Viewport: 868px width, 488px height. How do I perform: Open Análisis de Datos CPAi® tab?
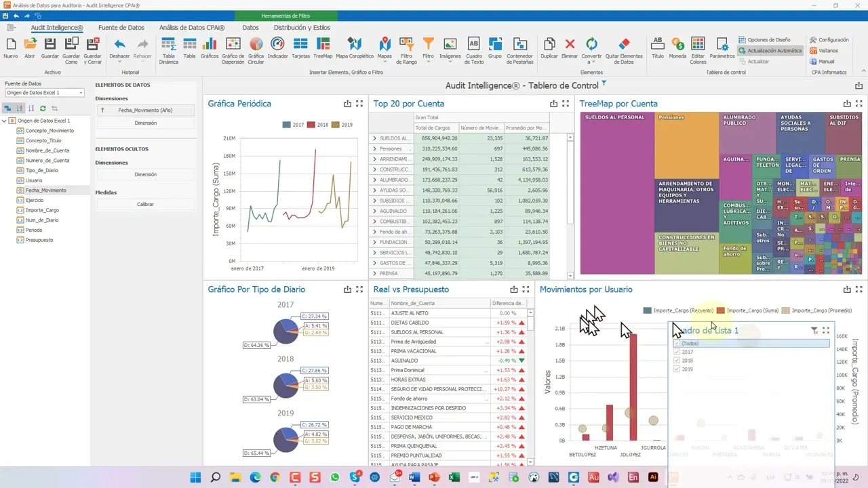(192, 28)
